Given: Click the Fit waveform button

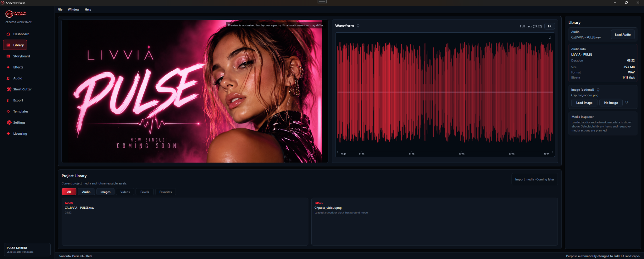Looking at the screenshot, I should coord(550,26).
